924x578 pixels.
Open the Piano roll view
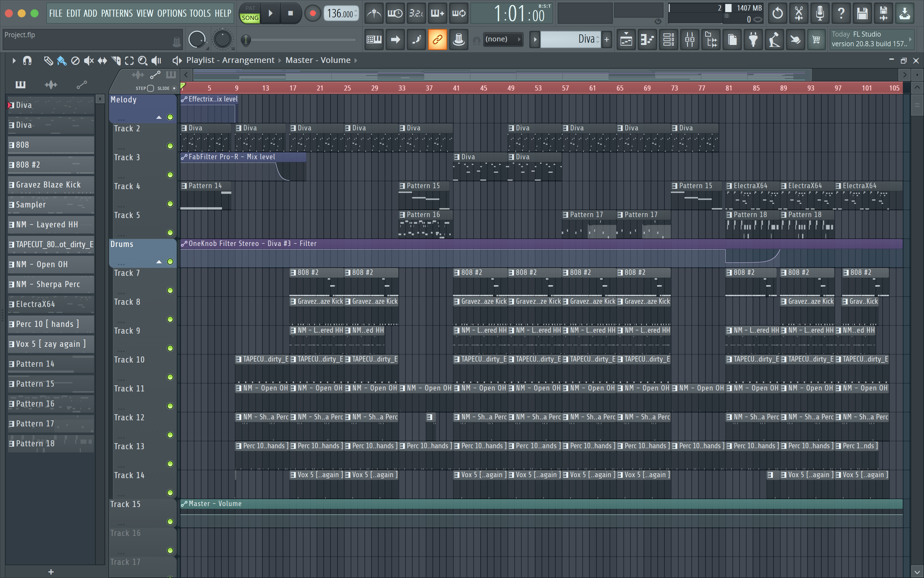(x=647, y=39)
